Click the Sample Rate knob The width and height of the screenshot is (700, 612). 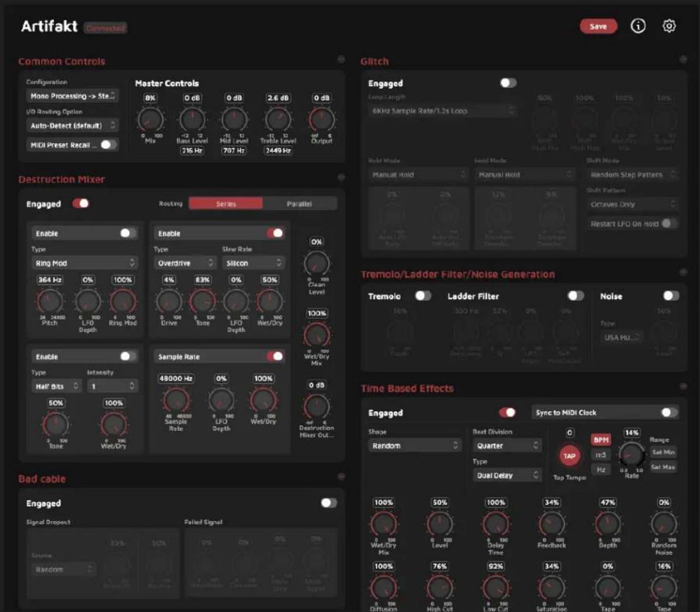point(176,400)
